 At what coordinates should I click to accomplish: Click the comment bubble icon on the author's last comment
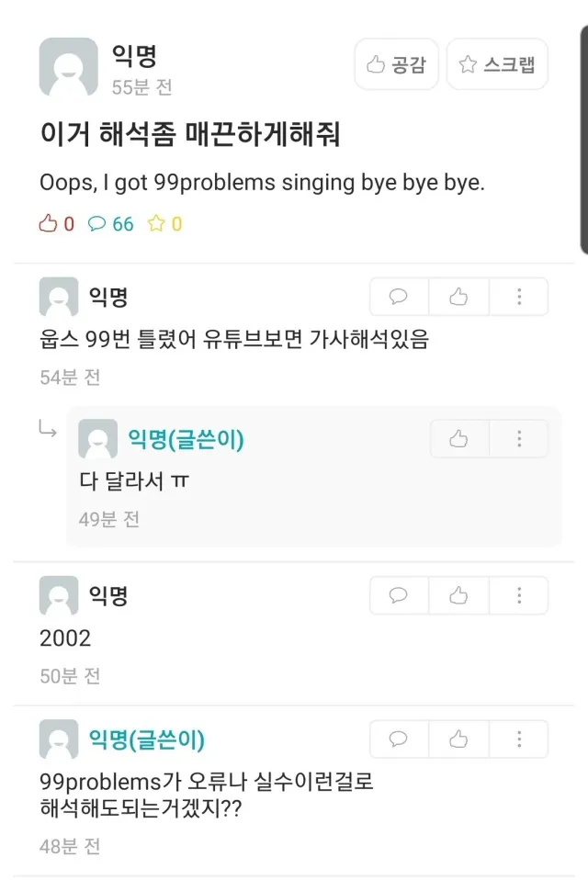click(398, 739)
